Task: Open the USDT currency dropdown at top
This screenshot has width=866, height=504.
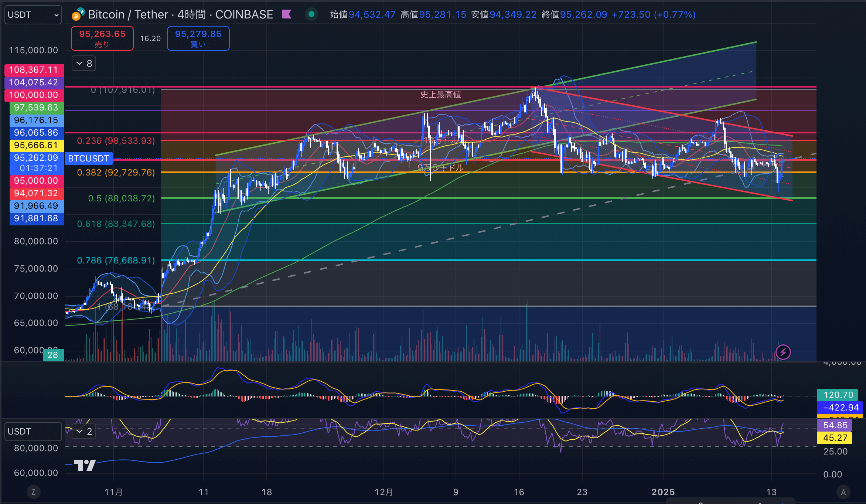Action: tap(33, 15)
